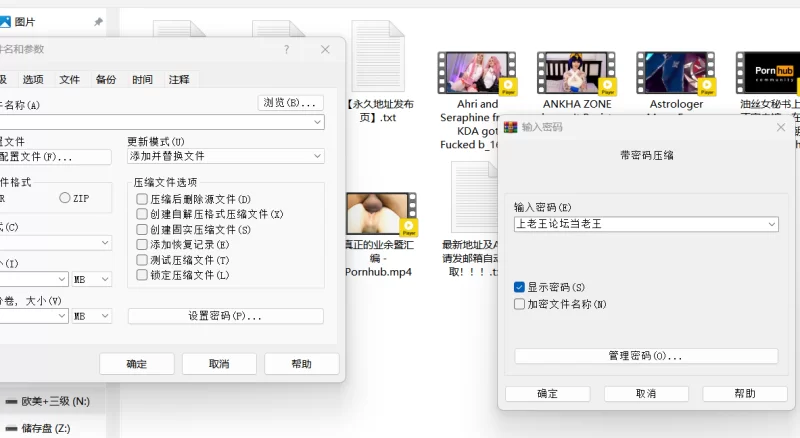Image resolution: width=800 pixels, height=438 pixels.
Task: Select the Astrologer video file icon
Action: (x=675, y=72)
